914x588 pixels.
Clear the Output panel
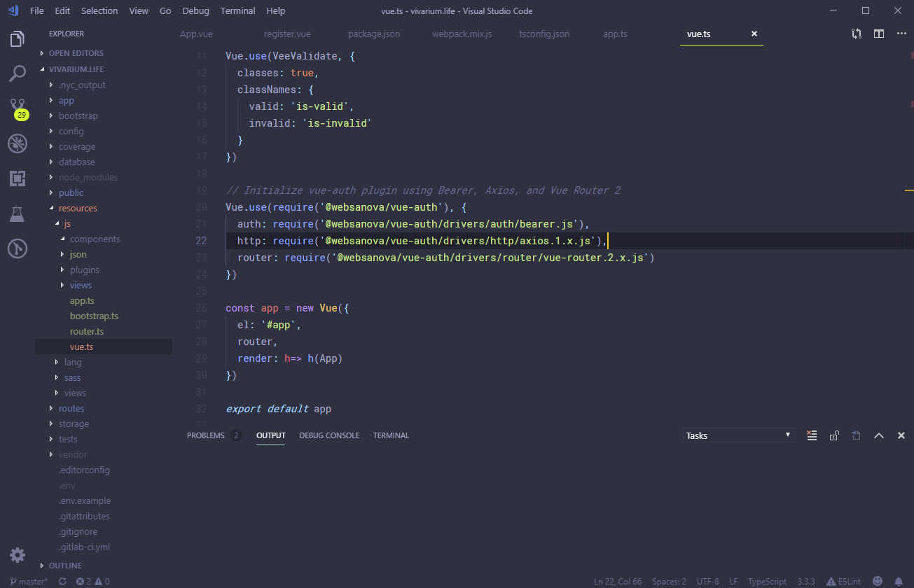(812, 435)
